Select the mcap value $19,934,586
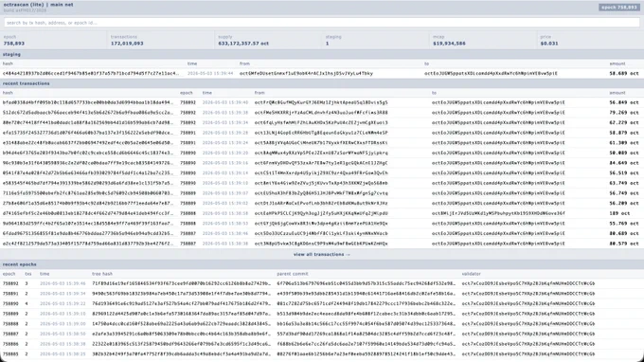The width and height of the screenshot is (644, 362). [449, 44]
